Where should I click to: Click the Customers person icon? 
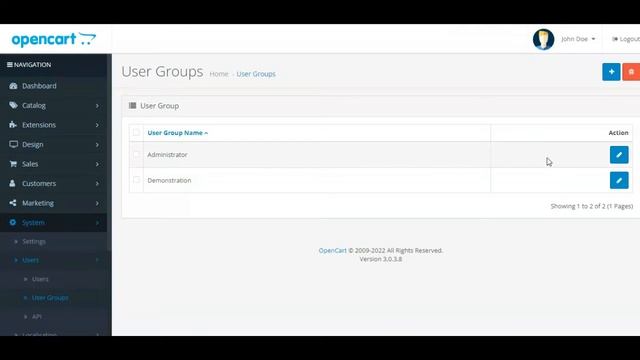coord(13,183)
